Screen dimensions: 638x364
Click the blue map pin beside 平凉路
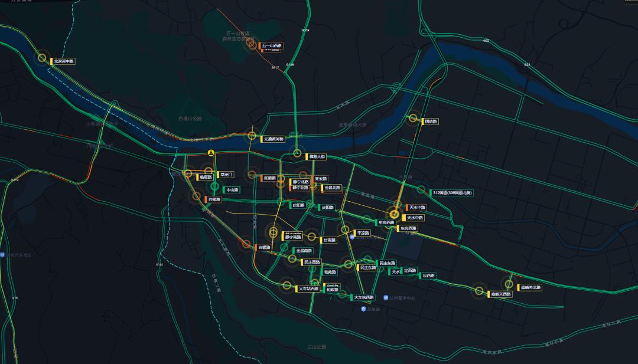point(352,237)
